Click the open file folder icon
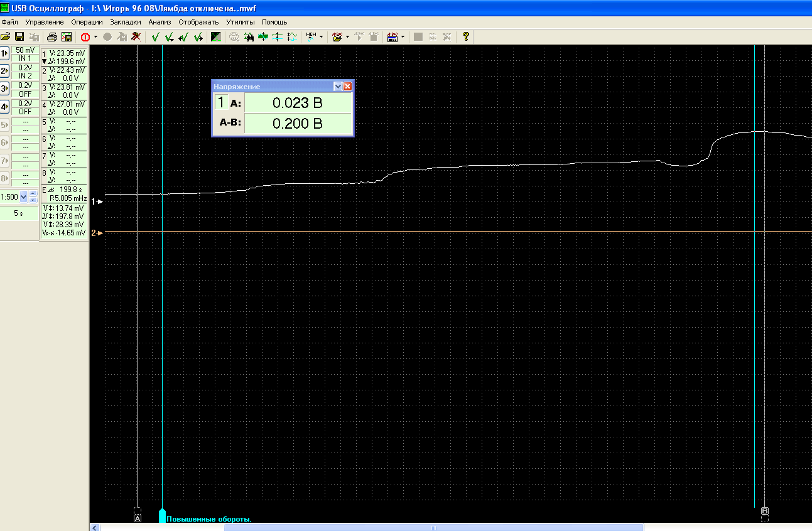Screen dimensions: 812x531 click(6, 37)
